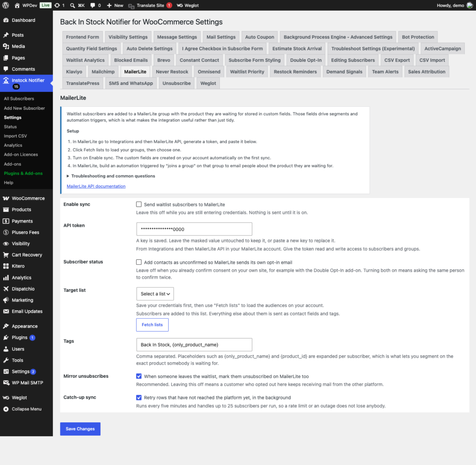Image resolution: width=476 pixels, height=465 pixels.
Task: Open the Restock Reminders tab
Action: (295, 72)
